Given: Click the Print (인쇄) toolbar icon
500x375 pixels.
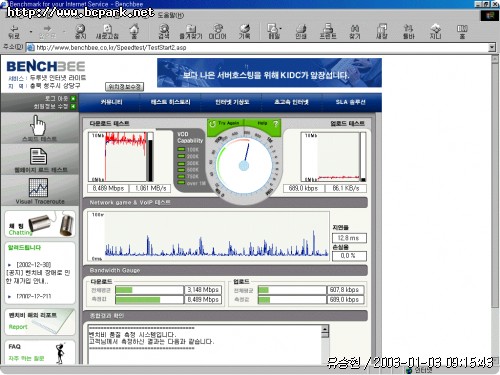Looking at the screenshot, I should coord(301,32).
